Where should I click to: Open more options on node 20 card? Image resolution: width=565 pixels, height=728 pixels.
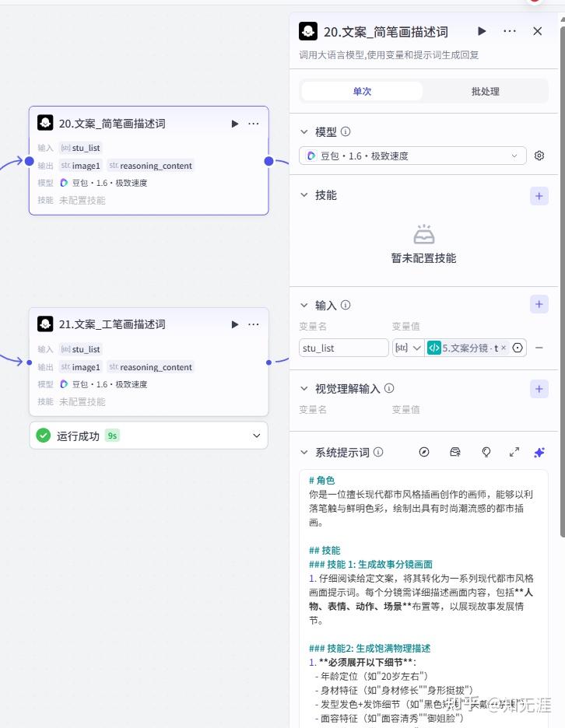254,124
